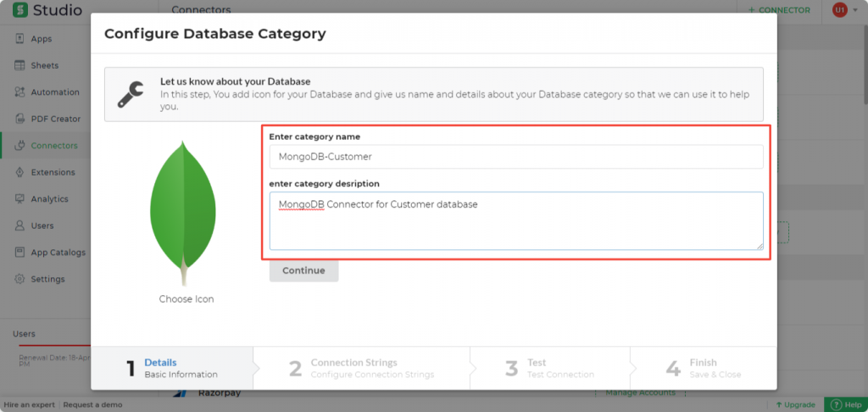Click the Analytics monitor icon

19,199
